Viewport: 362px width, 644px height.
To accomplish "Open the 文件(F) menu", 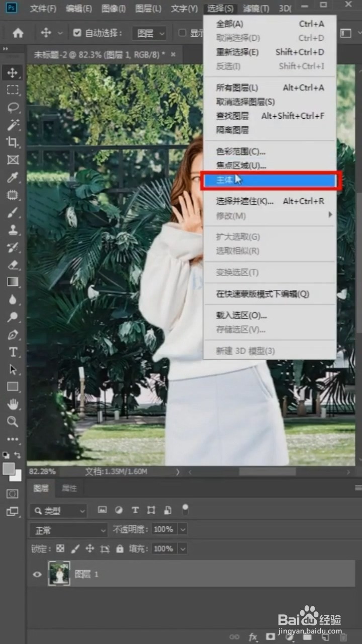I will (x=43, y=9).
